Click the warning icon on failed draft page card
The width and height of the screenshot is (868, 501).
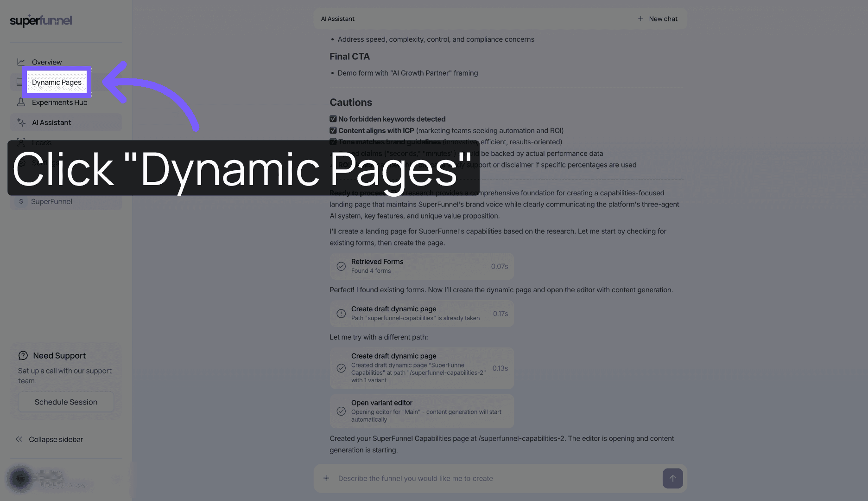(341, 314)
